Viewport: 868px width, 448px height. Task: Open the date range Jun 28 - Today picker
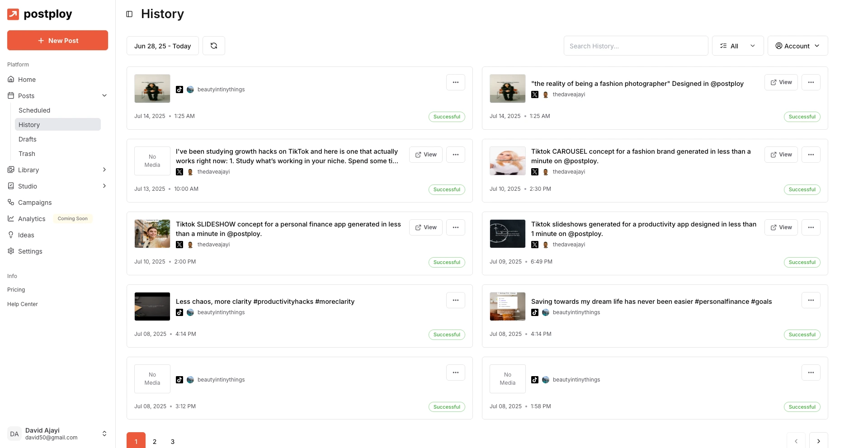point(162,46)
